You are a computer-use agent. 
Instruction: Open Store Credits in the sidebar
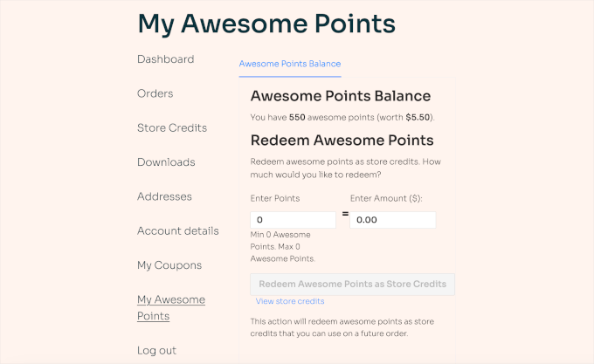tap(172, 127)
